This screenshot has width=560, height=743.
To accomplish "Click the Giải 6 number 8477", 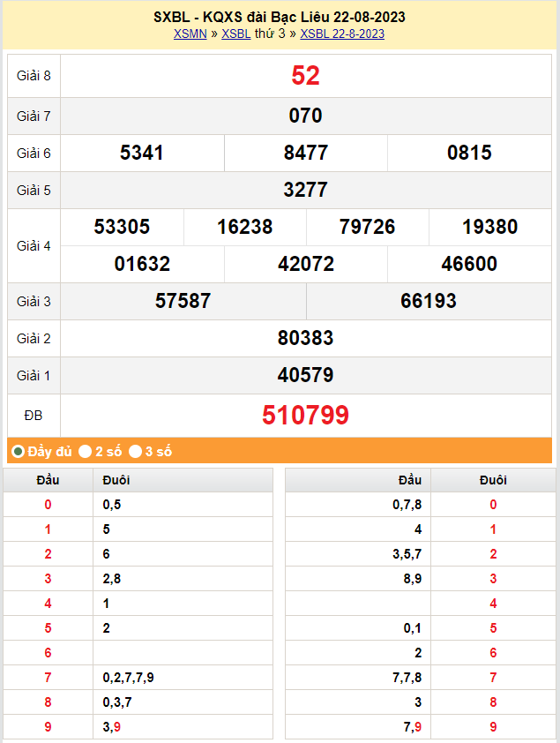I will pos(305,153).
